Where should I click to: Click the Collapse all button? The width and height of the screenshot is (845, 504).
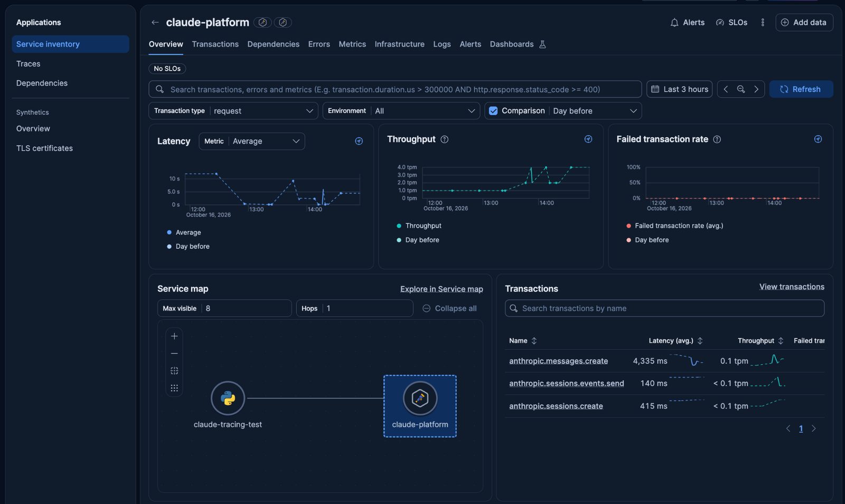pos(449,308)
